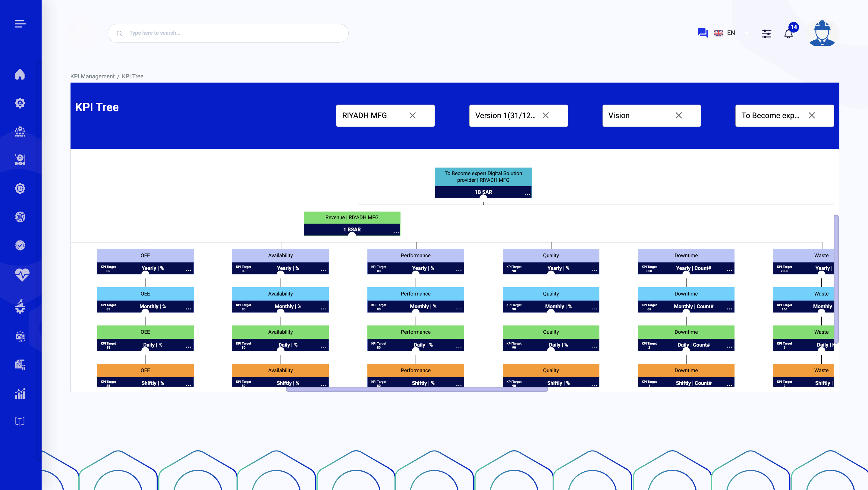Focus the Type here to search field
The width and height of the screenshot is (868, 490).
(228, 33)
